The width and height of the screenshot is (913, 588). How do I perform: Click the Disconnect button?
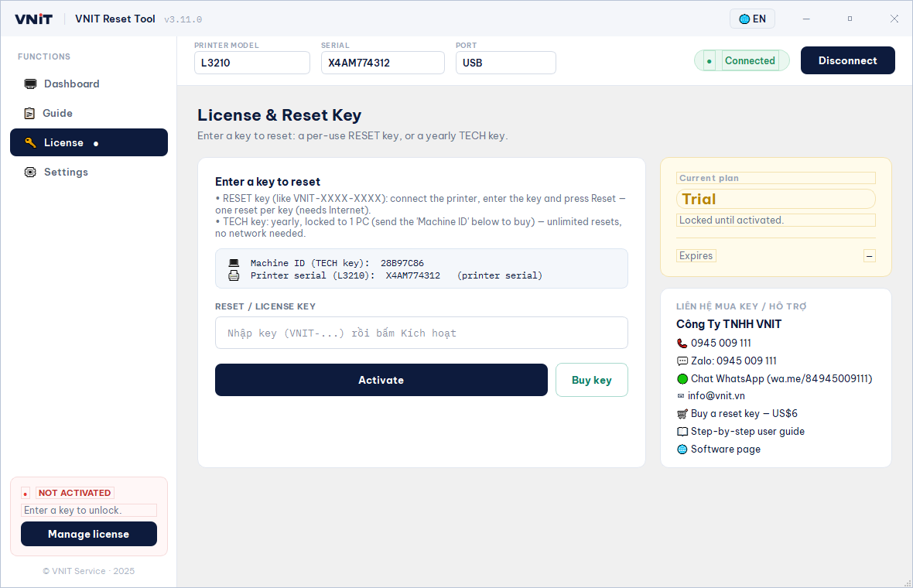pos(848,60)
